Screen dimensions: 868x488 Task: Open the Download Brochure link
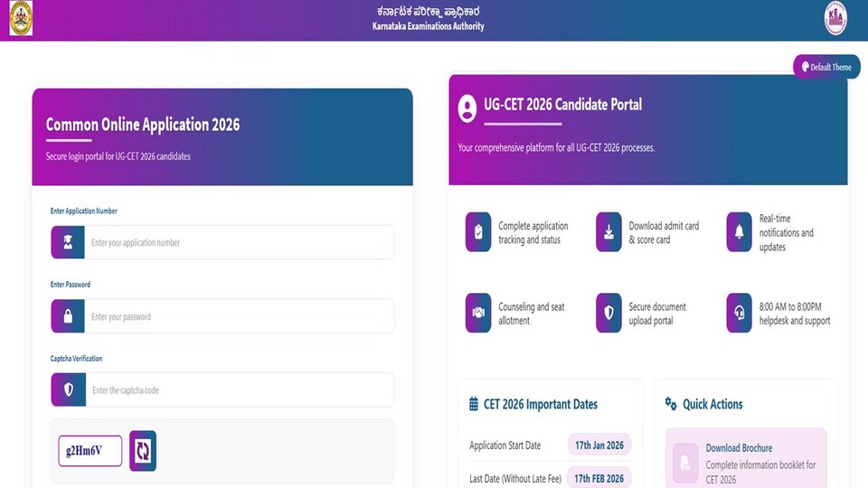pos(739,448)
